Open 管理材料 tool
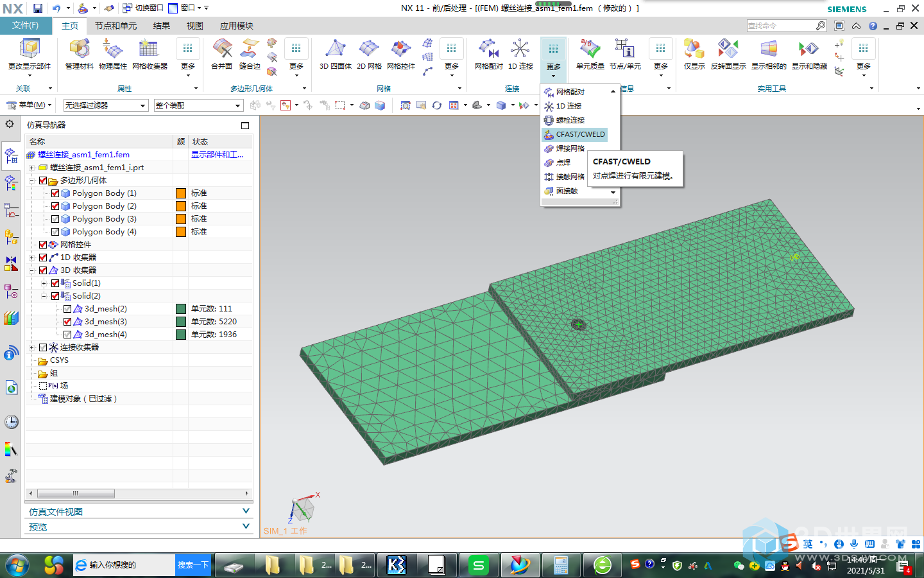The image size is (924, 578). tap(80, 49)
